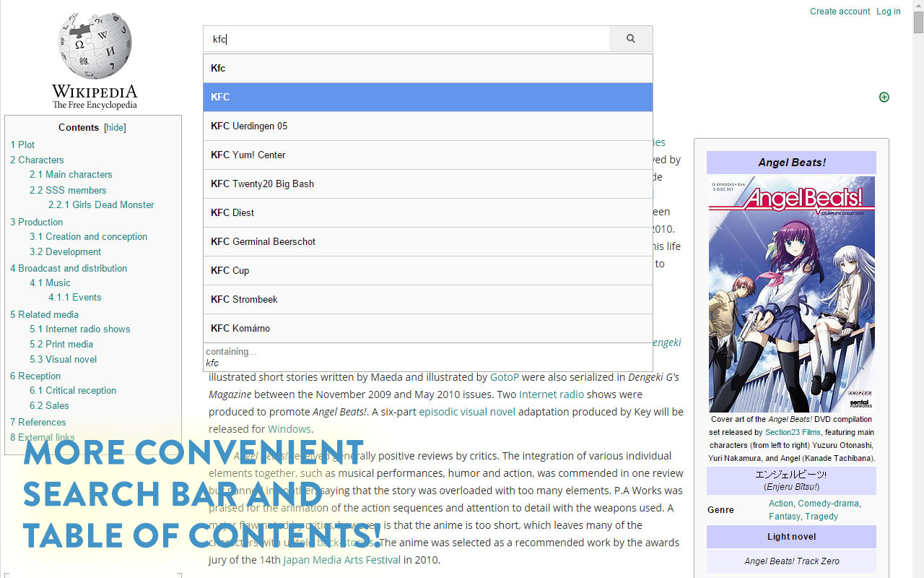Open the 'GotoP' illustrator link

(505, 377)
